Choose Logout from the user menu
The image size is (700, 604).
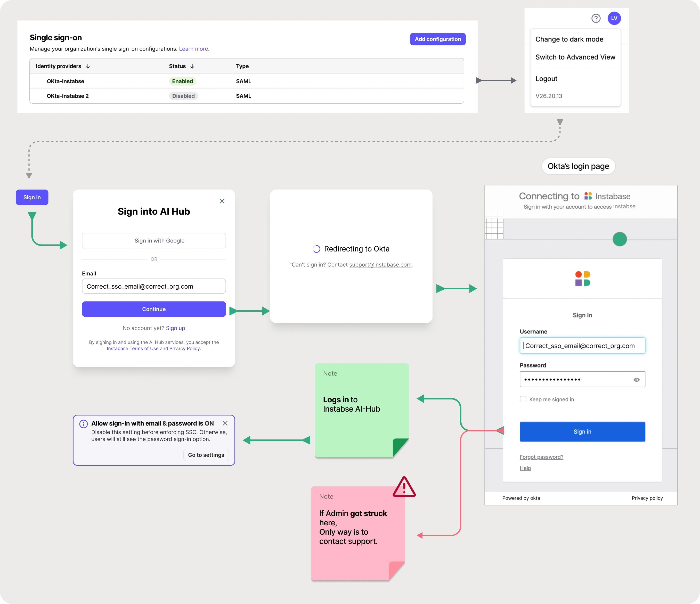pos(546,79)
